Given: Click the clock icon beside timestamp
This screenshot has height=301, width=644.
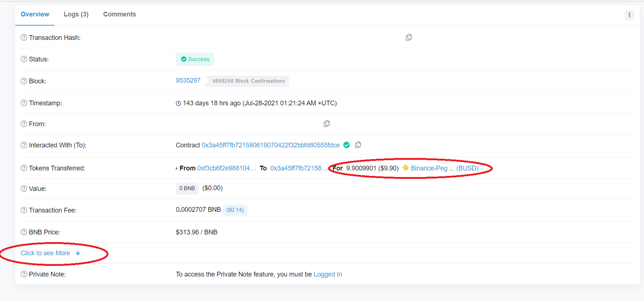Looking at the screenshot, I should 178,104.
